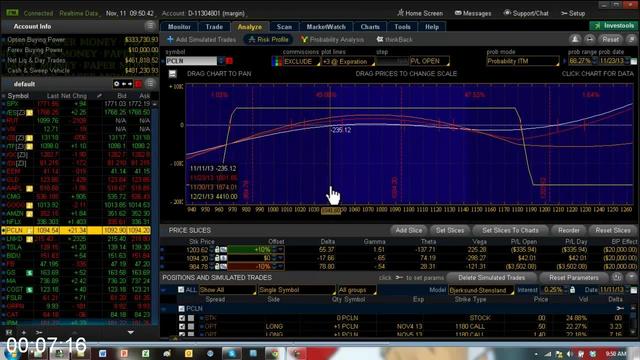Toggle the interest rate lock icon

click(572, 290)
